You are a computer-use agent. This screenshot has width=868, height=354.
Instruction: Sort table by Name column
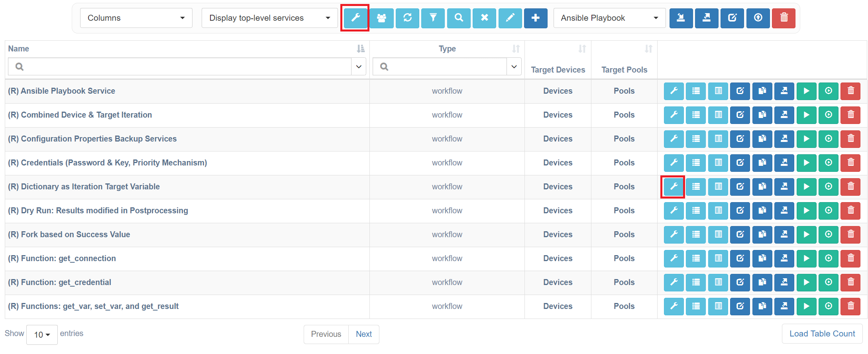coord(361,49)
